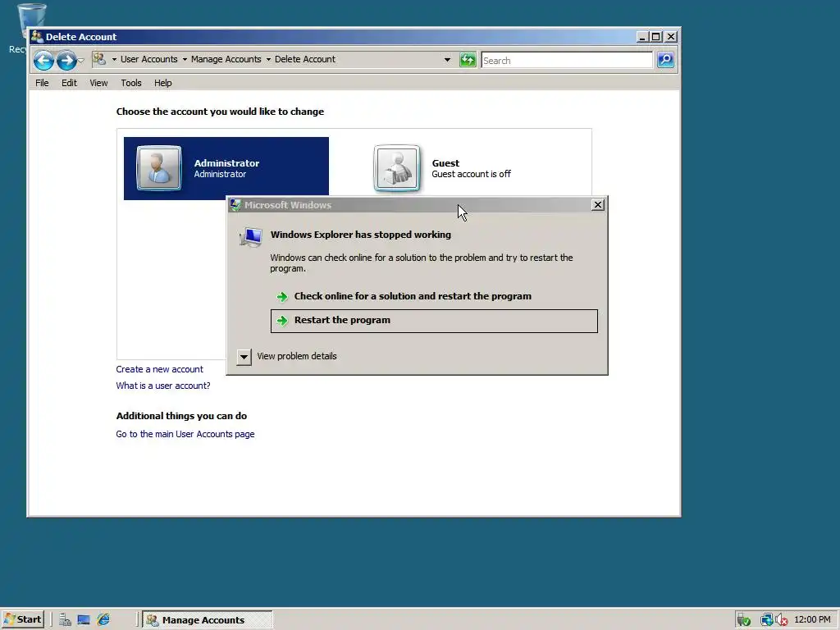Click the muted volume tray icon
The width and height of the screenshot is (840, 630).
coord(782,620)
